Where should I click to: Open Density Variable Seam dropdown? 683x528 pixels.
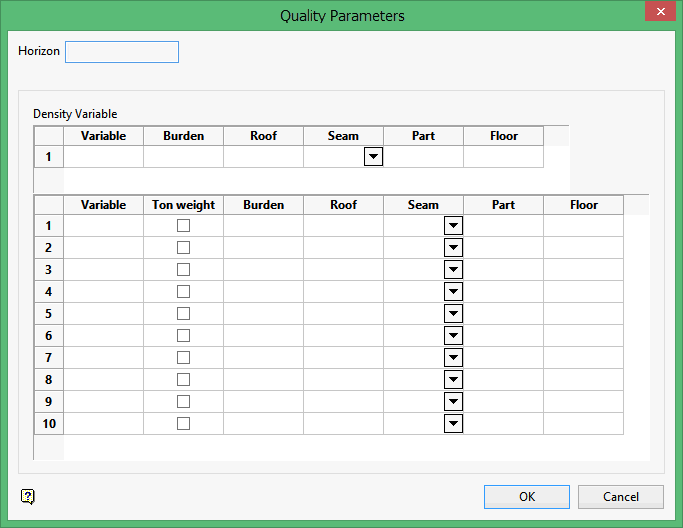click(x=373, y=157)
